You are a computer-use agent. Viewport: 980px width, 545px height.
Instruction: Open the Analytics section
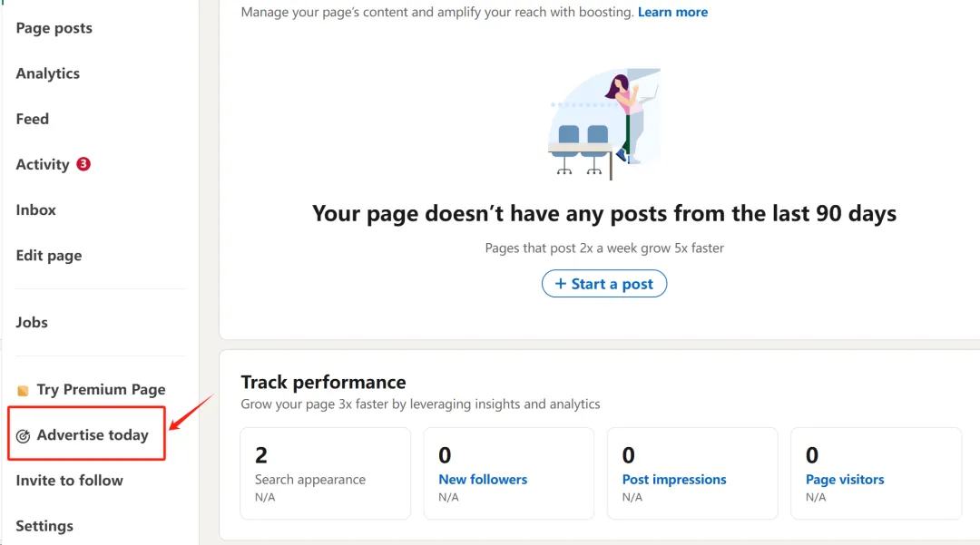click(x=47, y=73)
